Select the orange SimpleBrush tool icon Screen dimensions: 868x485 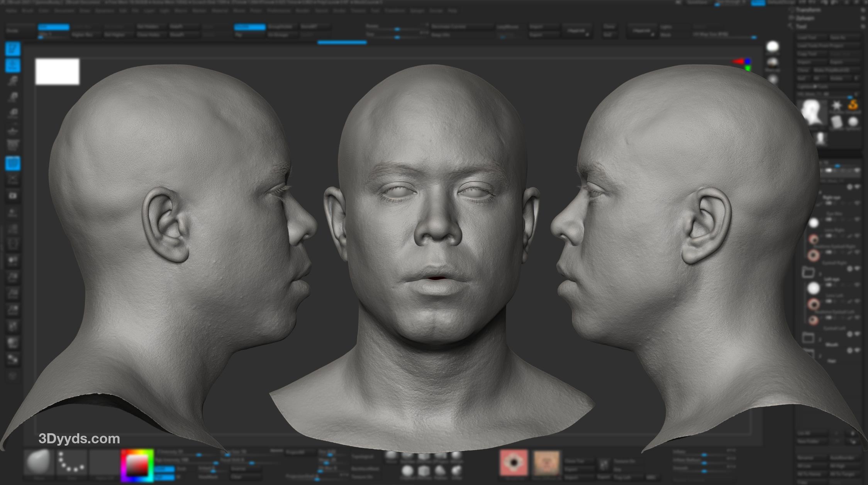[853, 105]
